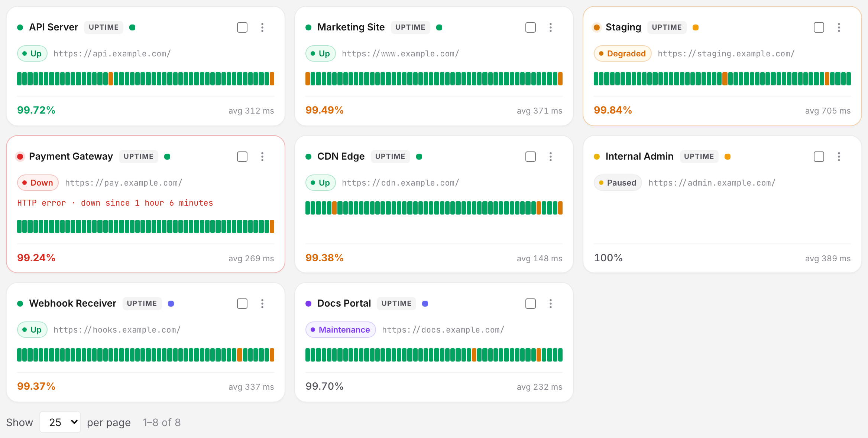Click the https://pay.example.com/ URL
This screenshot has height=438, width=868.
pos(124,183)
